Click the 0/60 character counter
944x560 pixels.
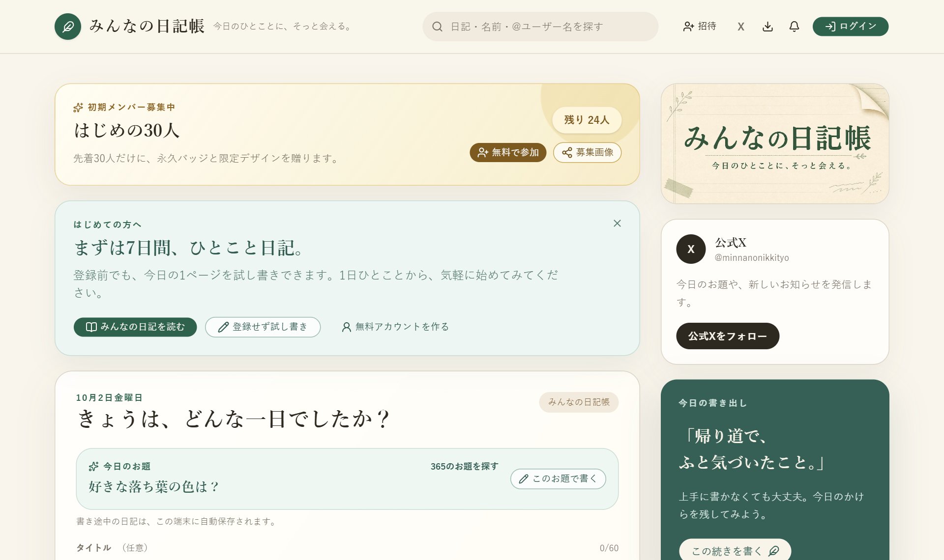pos(609,548)
